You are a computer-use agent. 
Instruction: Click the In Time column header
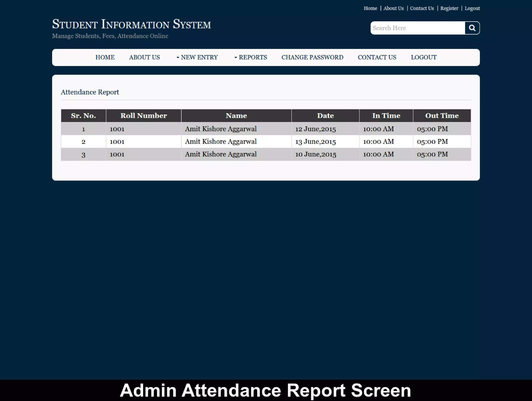(x=386, y=116)
